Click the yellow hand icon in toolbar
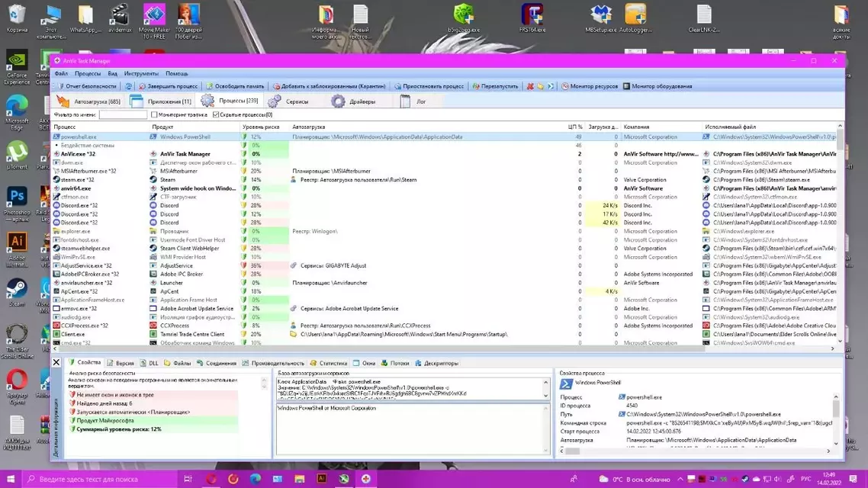868x488 pixels. click(540, 86)
